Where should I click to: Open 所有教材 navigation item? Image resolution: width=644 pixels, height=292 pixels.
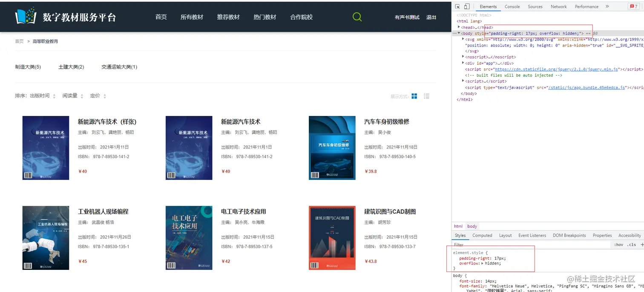point(192,17)
